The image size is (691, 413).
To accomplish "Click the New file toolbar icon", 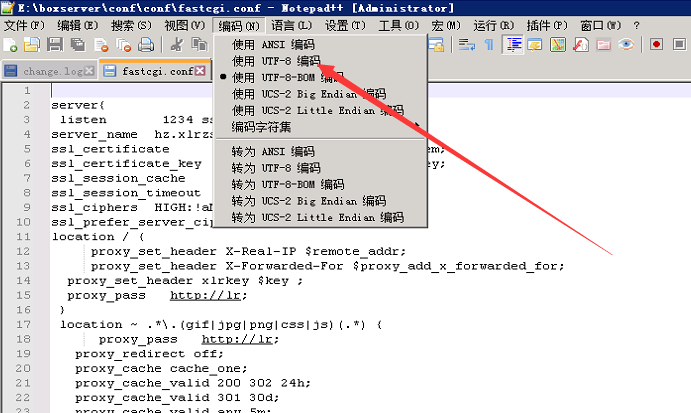I will (x=10, y=44).
